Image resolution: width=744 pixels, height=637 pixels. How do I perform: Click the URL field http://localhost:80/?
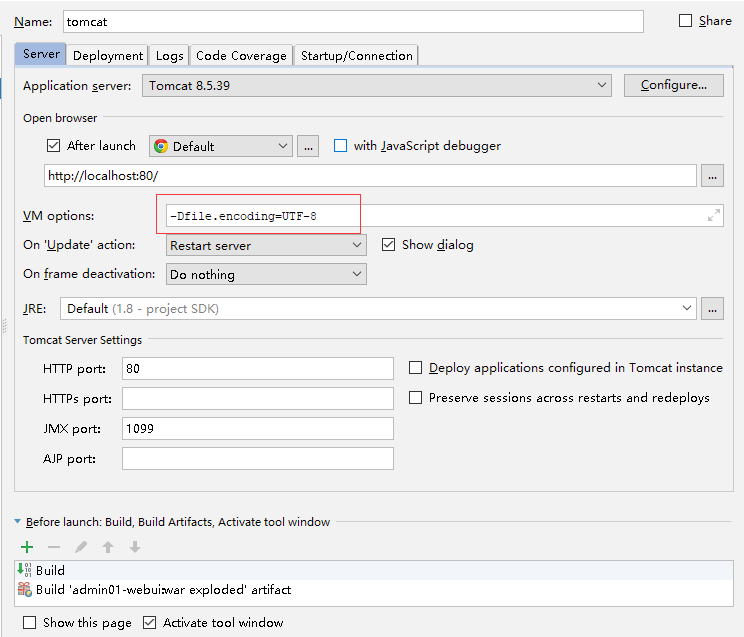pos(370,176)
